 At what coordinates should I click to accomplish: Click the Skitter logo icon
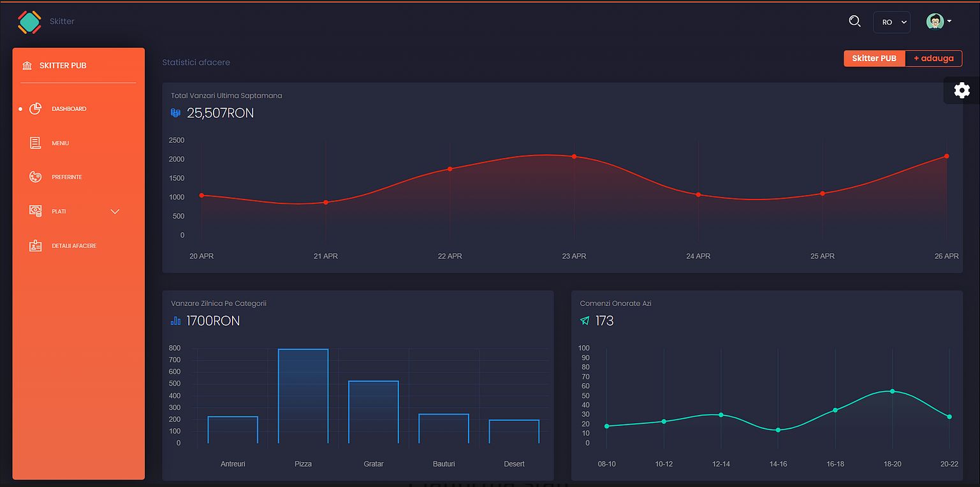(29, 22)
